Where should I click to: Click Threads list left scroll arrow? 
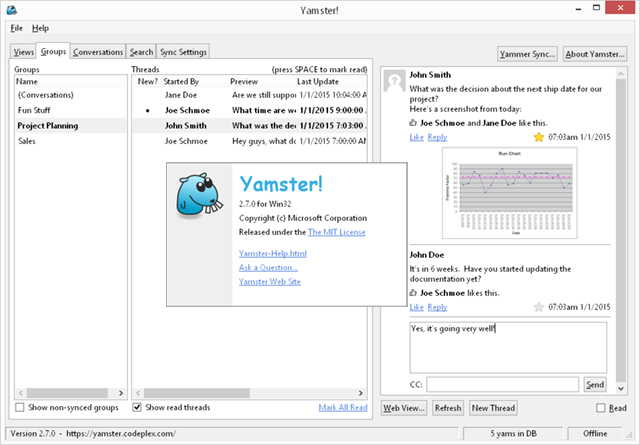(x=138, y=393)
